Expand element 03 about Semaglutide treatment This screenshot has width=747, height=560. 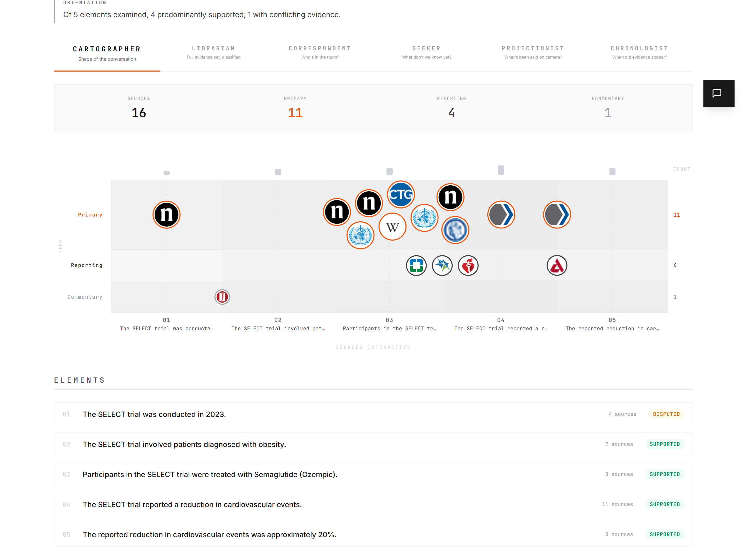point(374,474)
